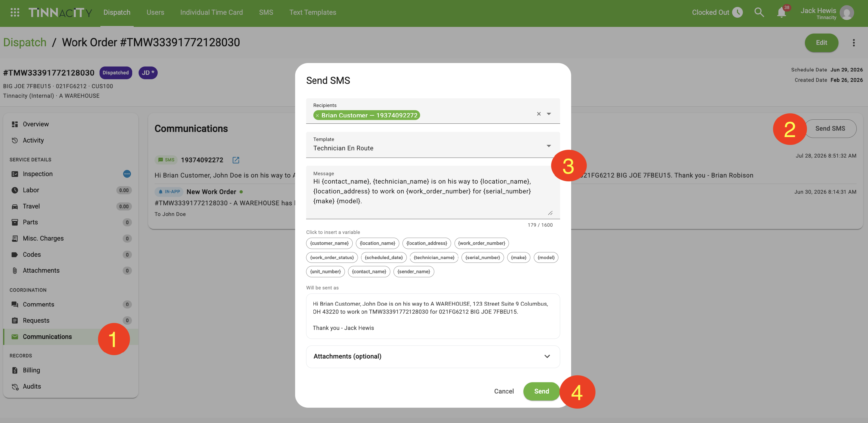The image size is (868, 423).
Task: Open the Users tab
Action: click(155, 12)
